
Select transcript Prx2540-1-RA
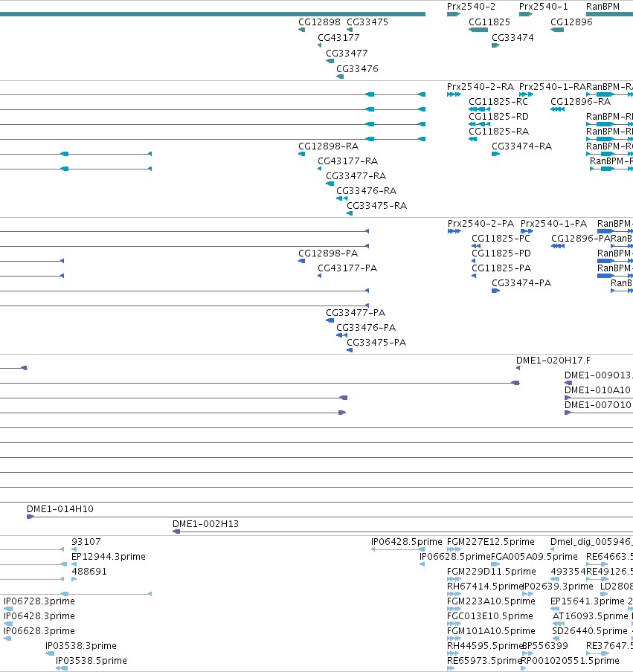pos(553,86)
